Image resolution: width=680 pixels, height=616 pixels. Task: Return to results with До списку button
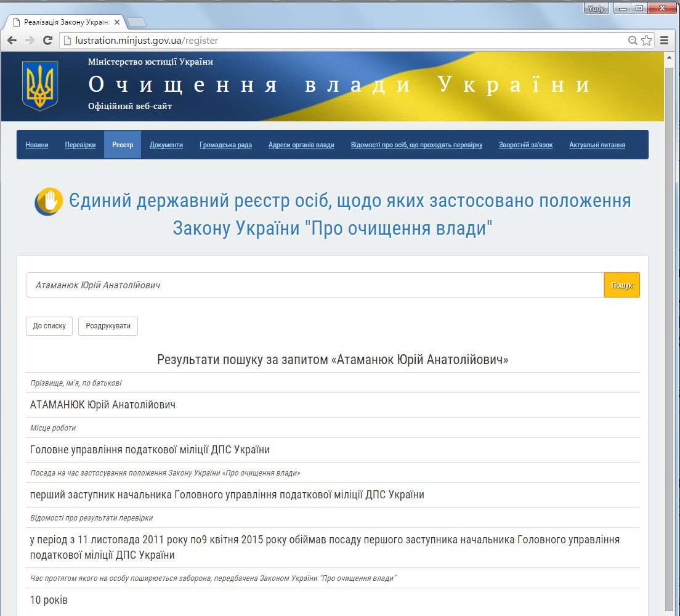pos(49,326)
